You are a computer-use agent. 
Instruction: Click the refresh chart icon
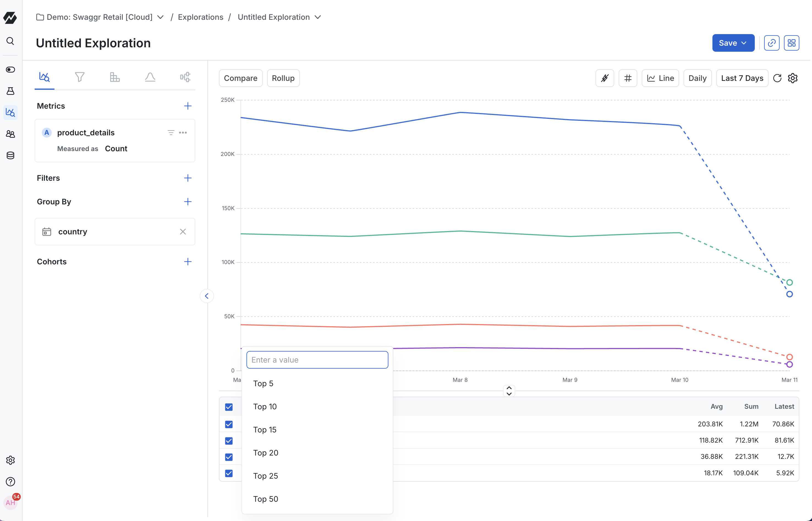tap(777, 78)
